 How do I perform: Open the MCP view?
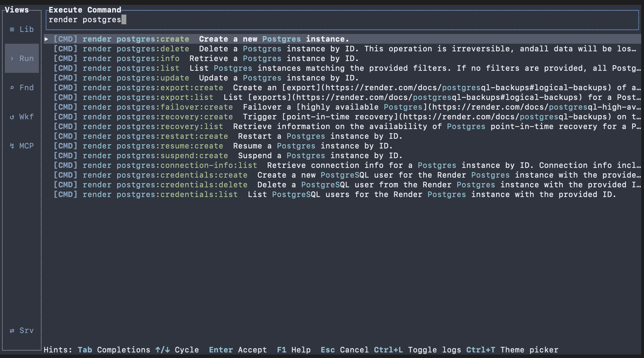pyautogui.click(x=22, y=146)
